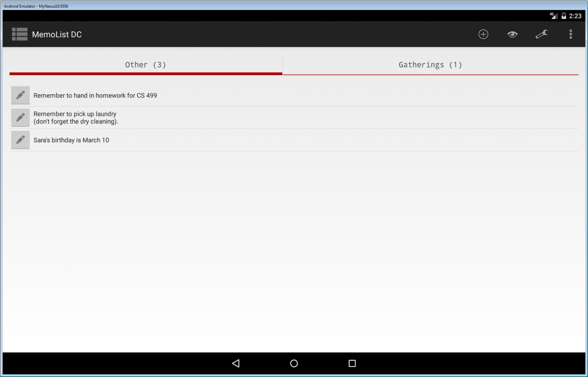Select 'Sara's birthday is March 10' text
The image size is (588, 377).
71,140
